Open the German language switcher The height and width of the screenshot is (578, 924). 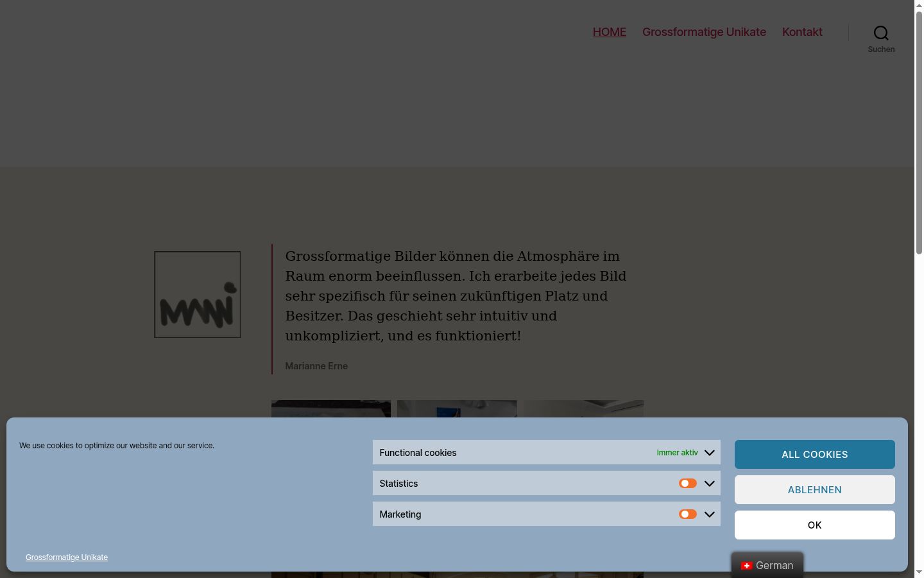[x=767, y=565]
